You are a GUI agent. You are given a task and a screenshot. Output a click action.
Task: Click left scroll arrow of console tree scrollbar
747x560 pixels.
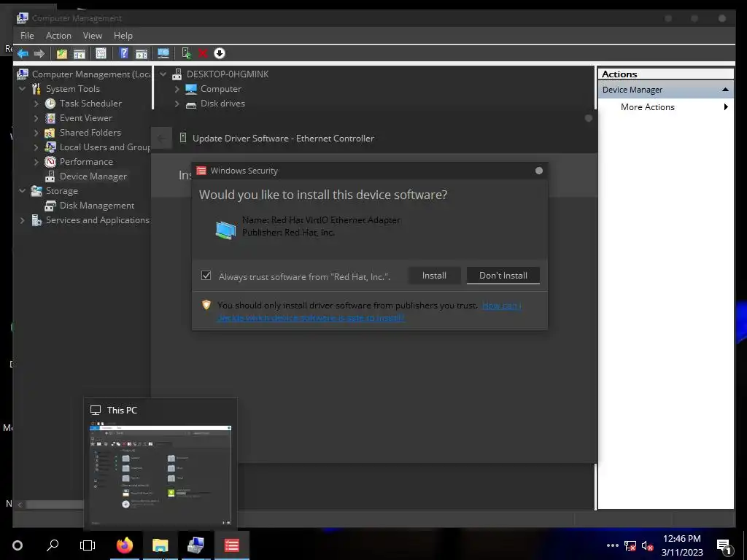pos(20,505)
